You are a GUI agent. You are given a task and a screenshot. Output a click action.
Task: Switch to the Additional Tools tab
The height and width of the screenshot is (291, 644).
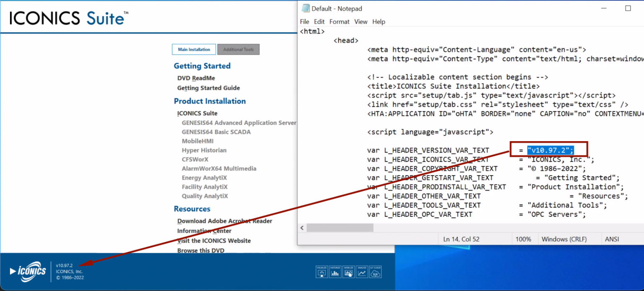pos(238,50)
